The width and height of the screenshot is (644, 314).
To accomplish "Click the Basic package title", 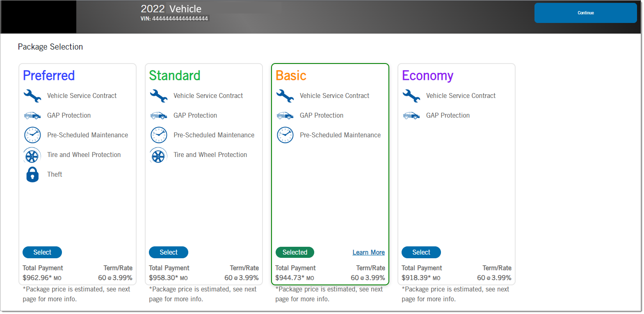I will pyautogui.click(x=291, y=75).
